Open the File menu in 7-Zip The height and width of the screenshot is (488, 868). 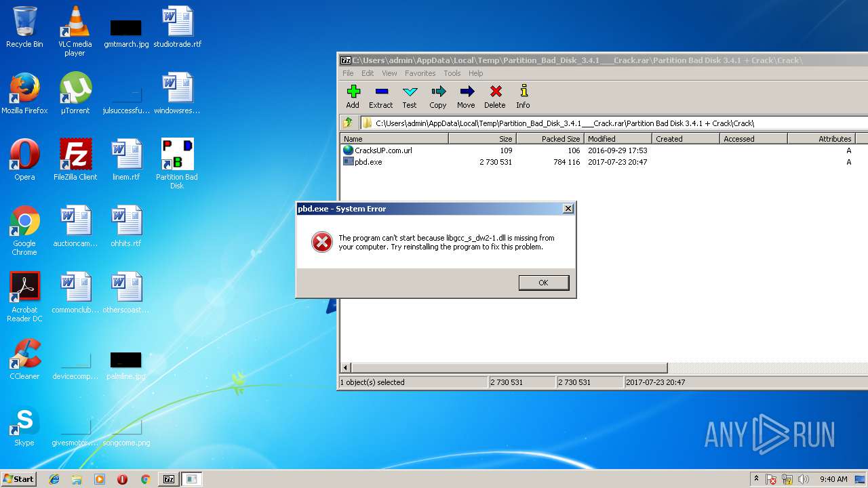point(348,73)
